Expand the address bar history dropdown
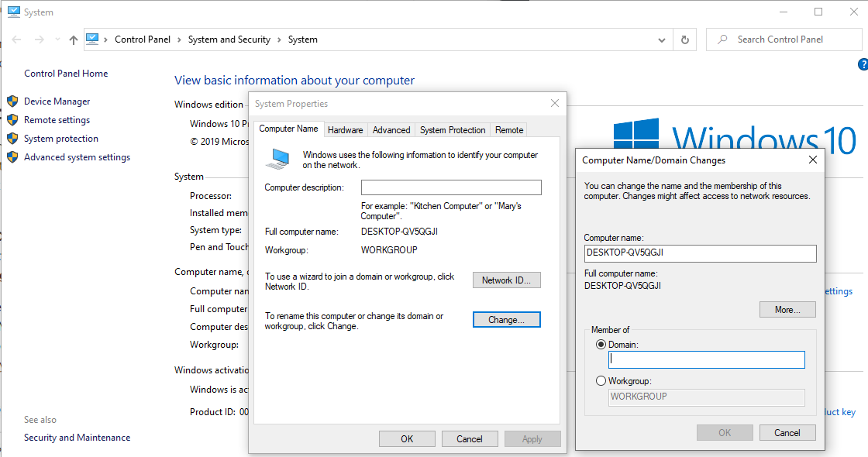This screenshot has width=868, height=457. click(x=662, y=40)
